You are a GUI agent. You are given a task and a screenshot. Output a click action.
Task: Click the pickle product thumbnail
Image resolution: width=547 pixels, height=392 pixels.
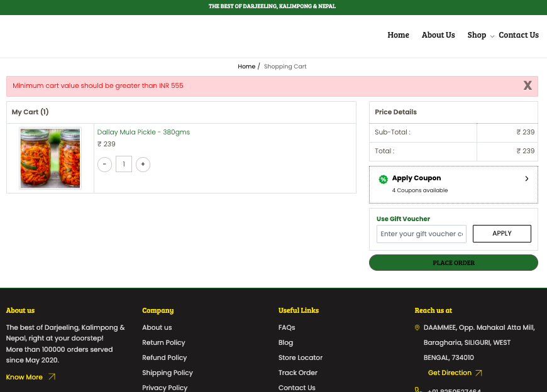coord(50,158)
